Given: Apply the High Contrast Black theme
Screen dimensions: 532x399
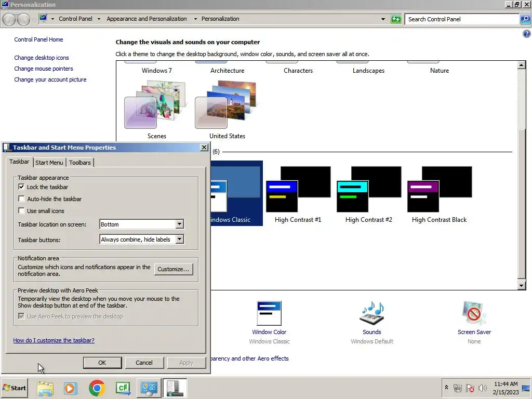Looking at the screenshot, I should tap(439, 194).
